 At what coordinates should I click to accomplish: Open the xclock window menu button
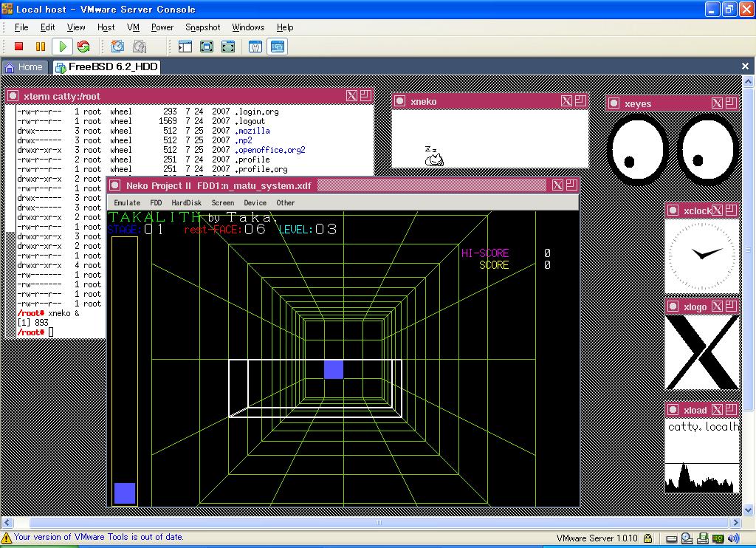click(673, 210)
